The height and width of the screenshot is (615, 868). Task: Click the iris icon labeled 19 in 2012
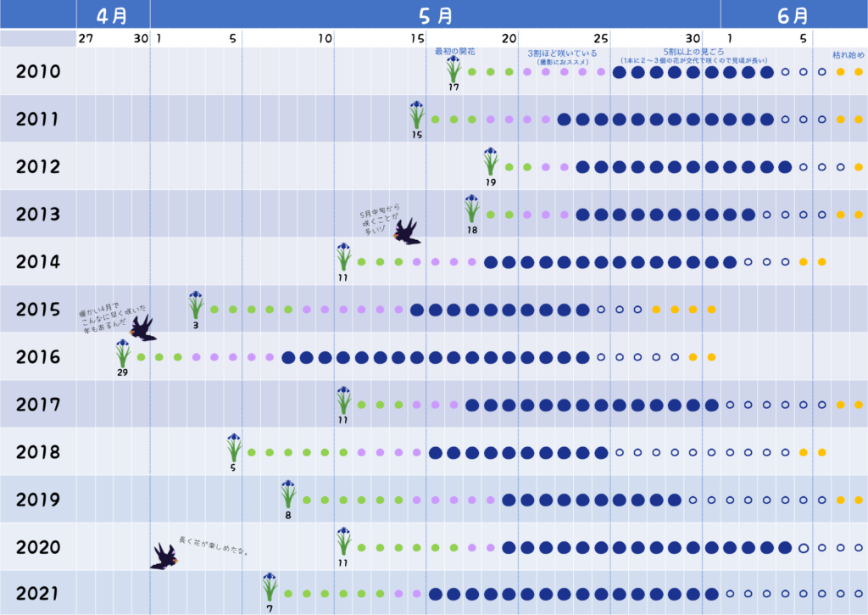pos(491,161)
